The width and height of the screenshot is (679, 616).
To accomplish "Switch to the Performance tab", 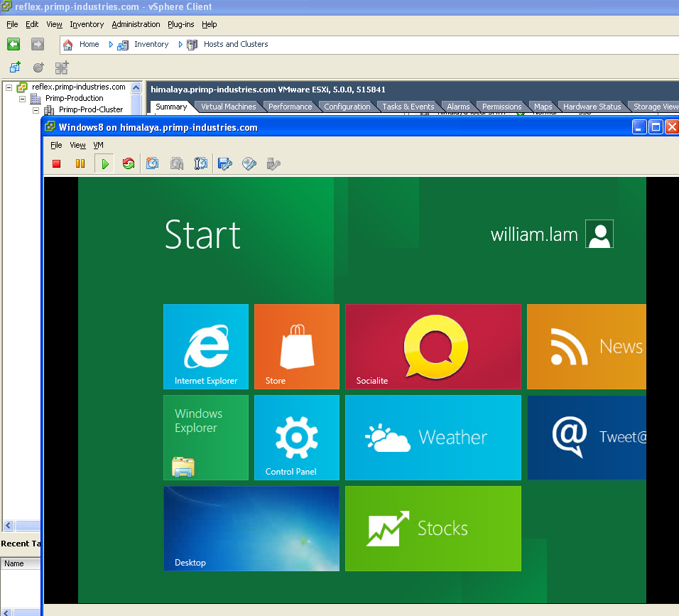I will point(290,107).
